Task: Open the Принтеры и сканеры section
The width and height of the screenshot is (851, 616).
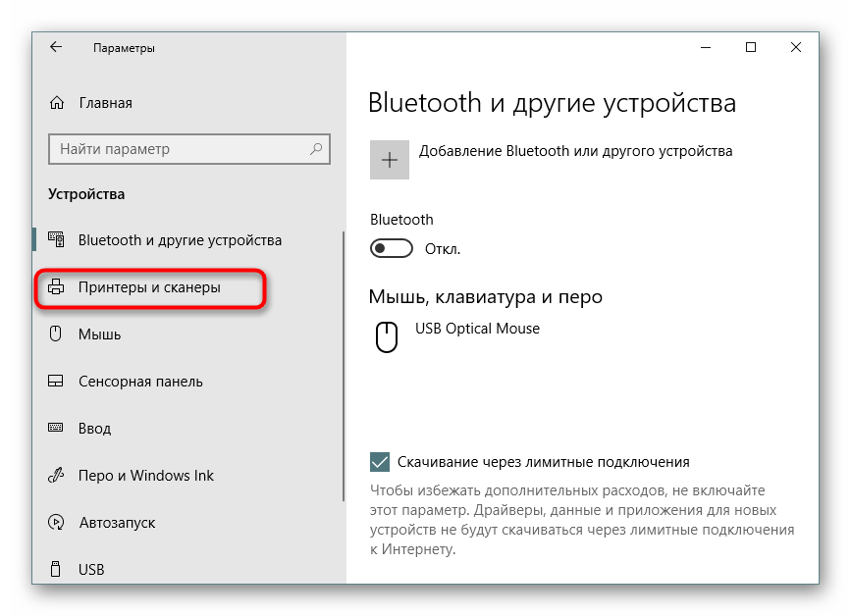Action: click(149, 287)
